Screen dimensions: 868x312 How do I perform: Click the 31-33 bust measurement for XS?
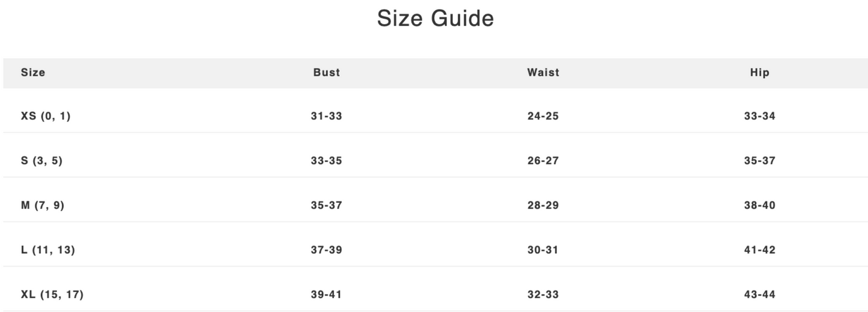326,116
